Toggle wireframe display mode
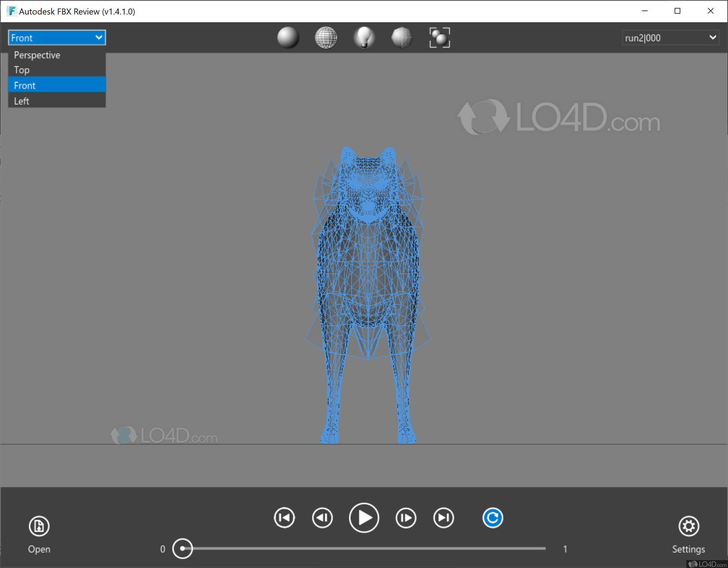Image resolution: width=728 pixels, height=568 pixels. [x=326, y=37]
